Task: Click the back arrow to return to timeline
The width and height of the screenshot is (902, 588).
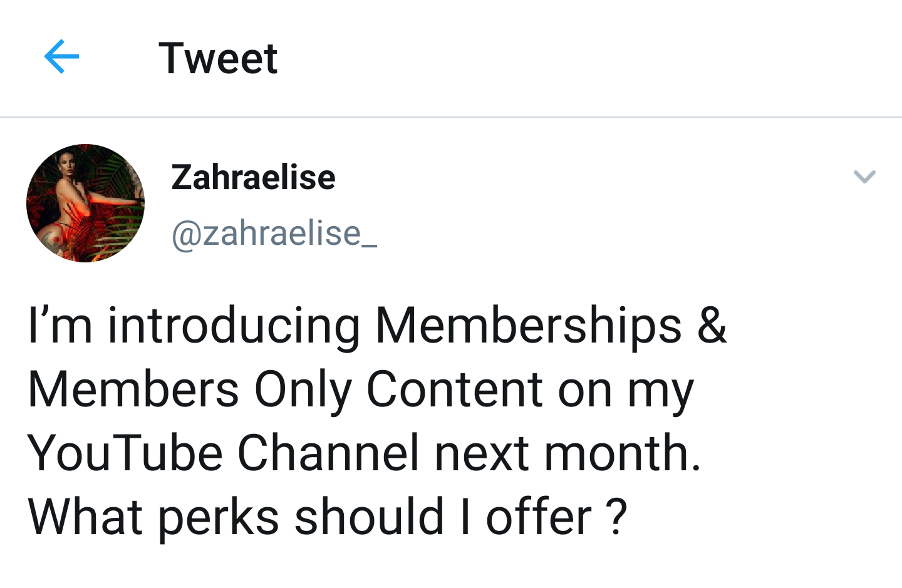Action: coord(61,57)
